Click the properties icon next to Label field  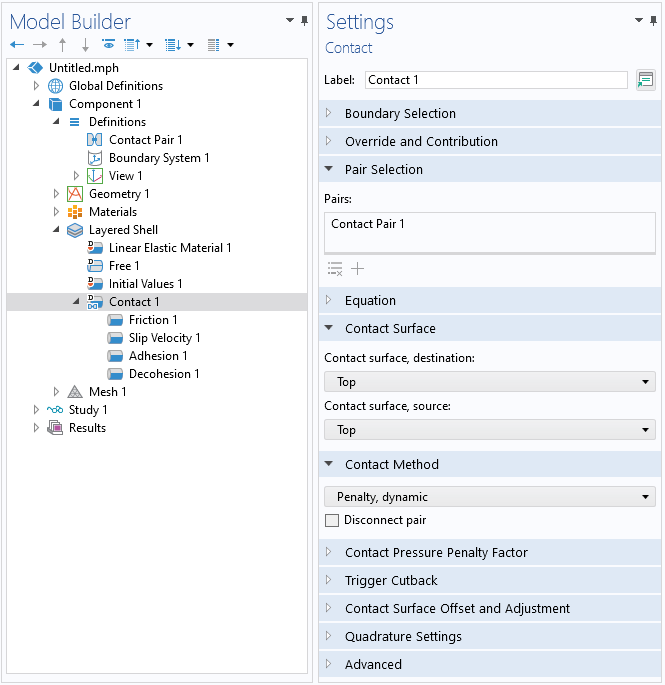pos(645,80)
